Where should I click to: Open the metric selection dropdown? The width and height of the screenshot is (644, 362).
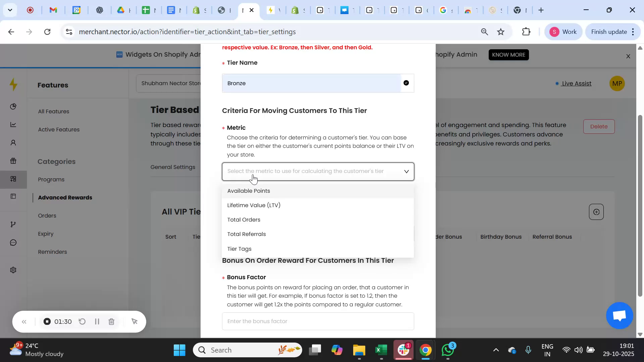pyautogui.click(x=318, y=171)
